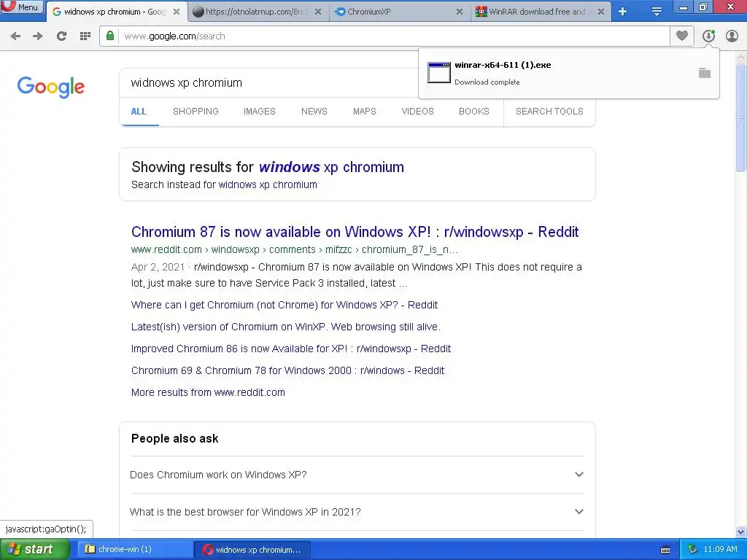Click corrected 'windows xp chromium' link
Screen dimensions: 747x560
pyautogui.click(x=331, y=167)
